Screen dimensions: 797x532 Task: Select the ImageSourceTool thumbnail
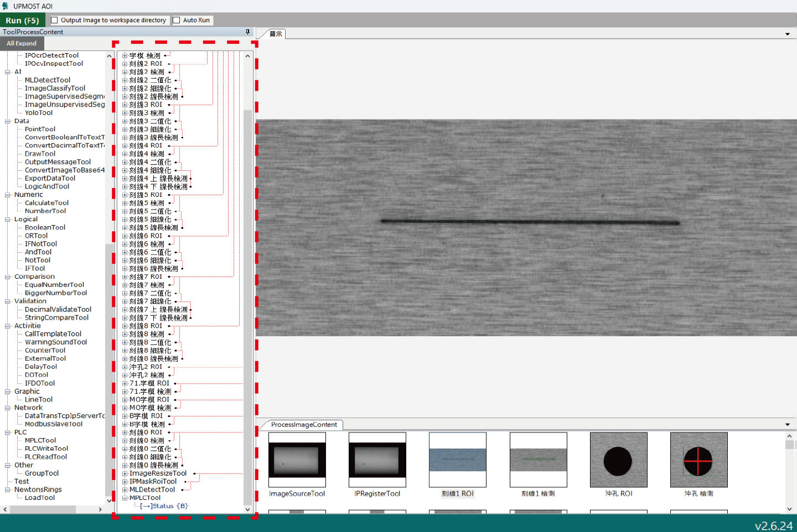point(297,460)
